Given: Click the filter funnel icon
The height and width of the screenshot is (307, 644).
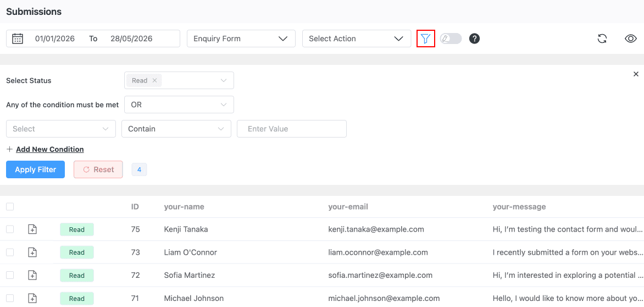Looking at the screenshot, I should pyautogui.click(x=426, y=39).
